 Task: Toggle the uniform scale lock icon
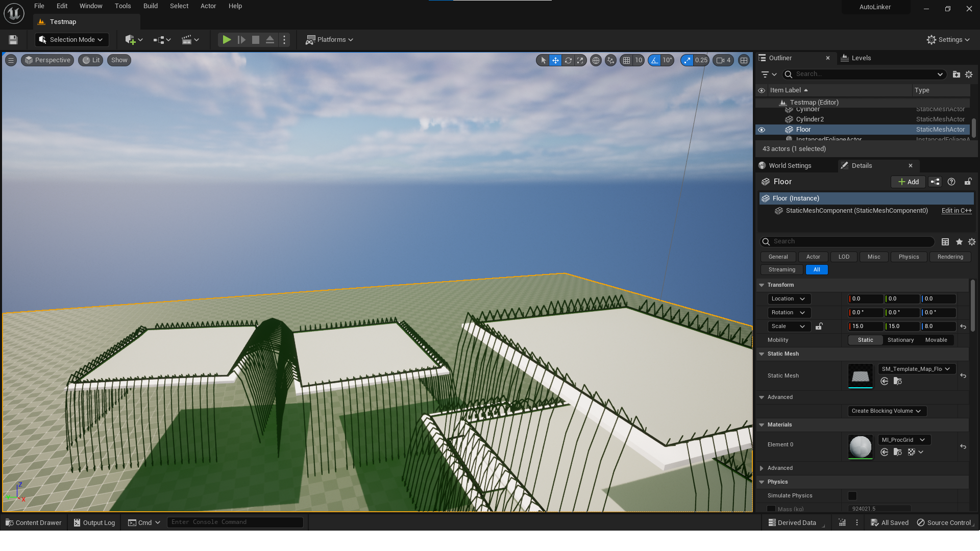(x=819, y=327)
